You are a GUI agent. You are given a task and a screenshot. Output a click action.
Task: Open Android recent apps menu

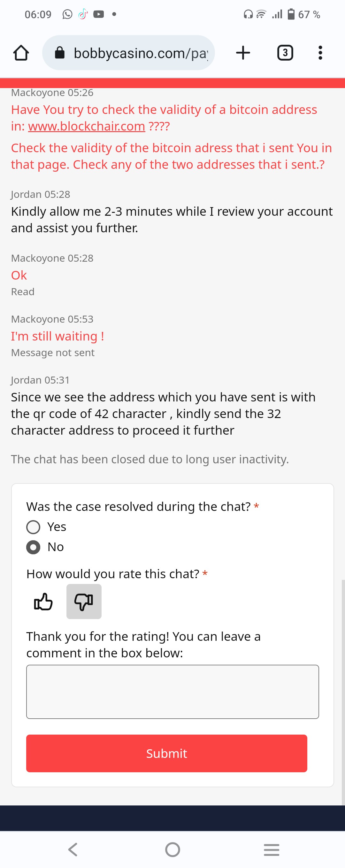(272, 849)
